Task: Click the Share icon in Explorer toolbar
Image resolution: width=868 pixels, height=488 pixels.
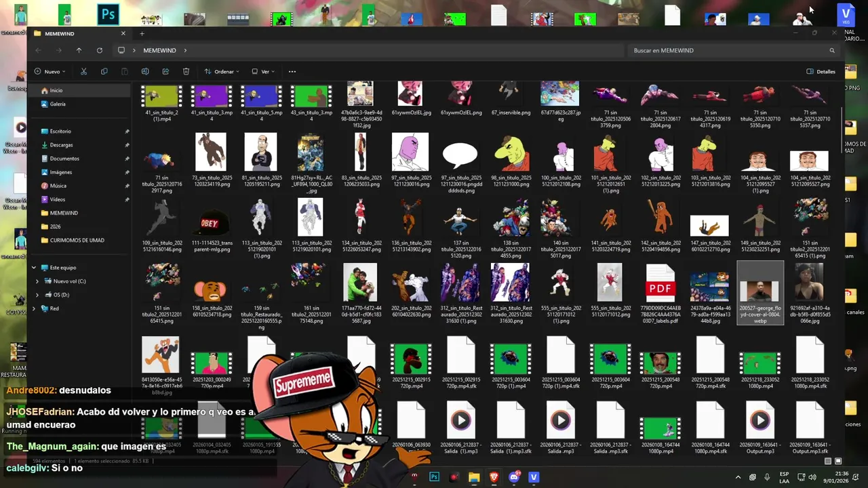Action: [x=165, y=71]
